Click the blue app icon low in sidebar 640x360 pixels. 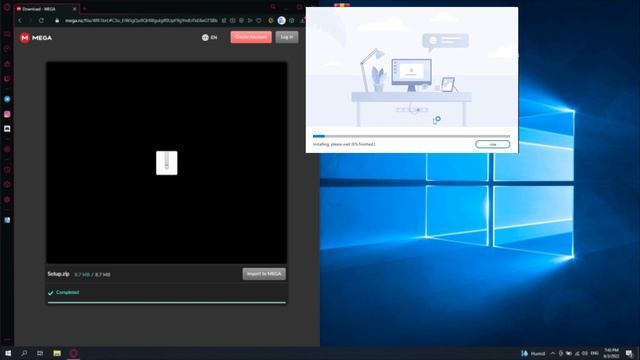point(7,220)
